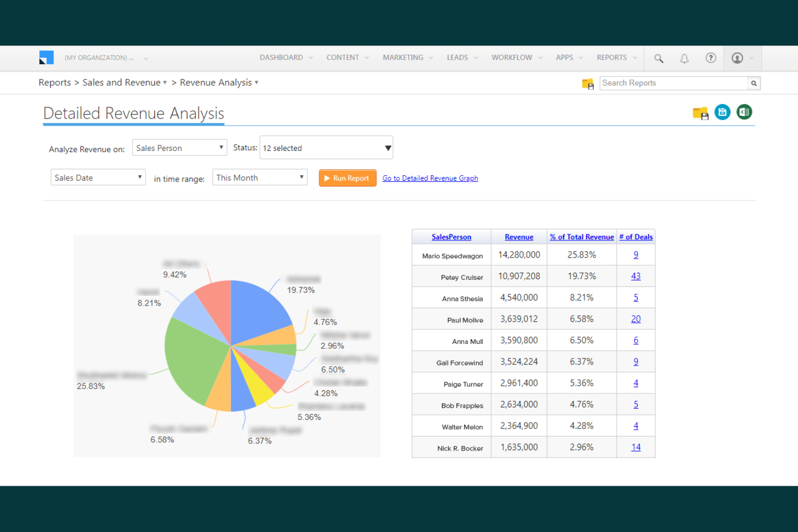Open help using the question mark icon
The height and width of the screenshot is (532, 798).
click(711, 58)
